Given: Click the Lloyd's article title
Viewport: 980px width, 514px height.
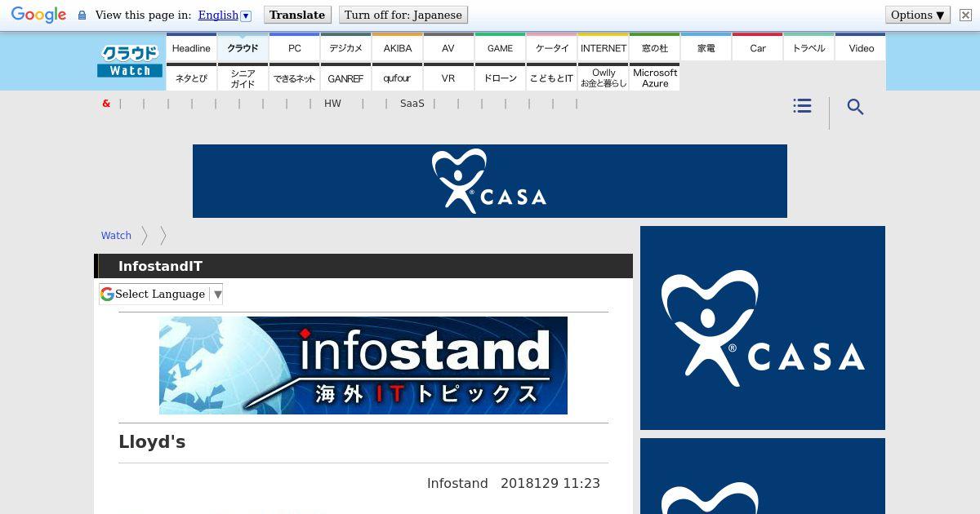Looking at the screenshot, I should [x=152, y=442].
